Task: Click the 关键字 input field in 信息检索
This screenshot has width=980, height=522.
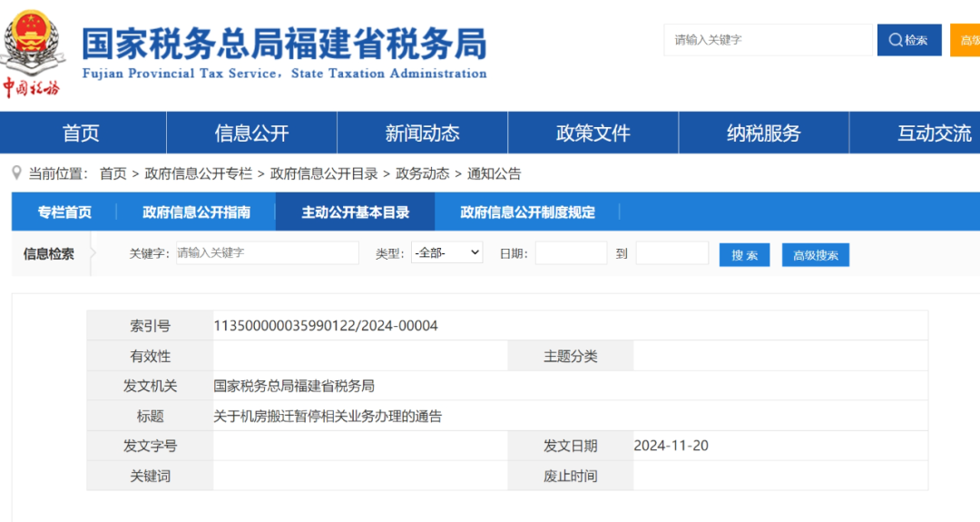Action: click(x=267, y=252)
